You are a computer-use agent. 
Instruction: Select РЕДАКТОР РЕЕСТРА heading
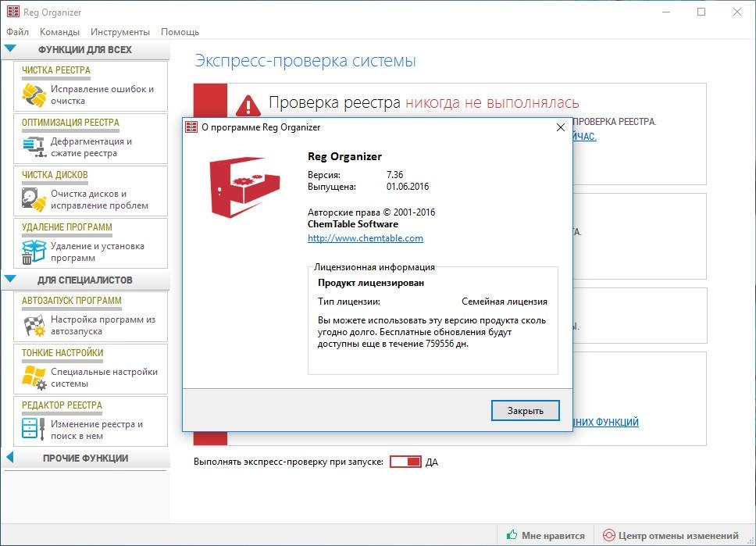click(62, 405)
